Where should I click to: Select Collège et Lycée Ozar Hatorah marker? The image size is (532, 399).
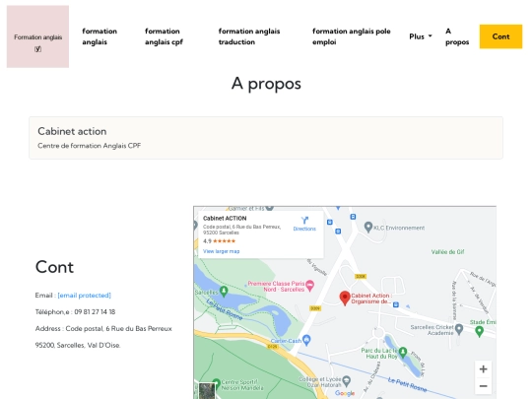(346, 381)
